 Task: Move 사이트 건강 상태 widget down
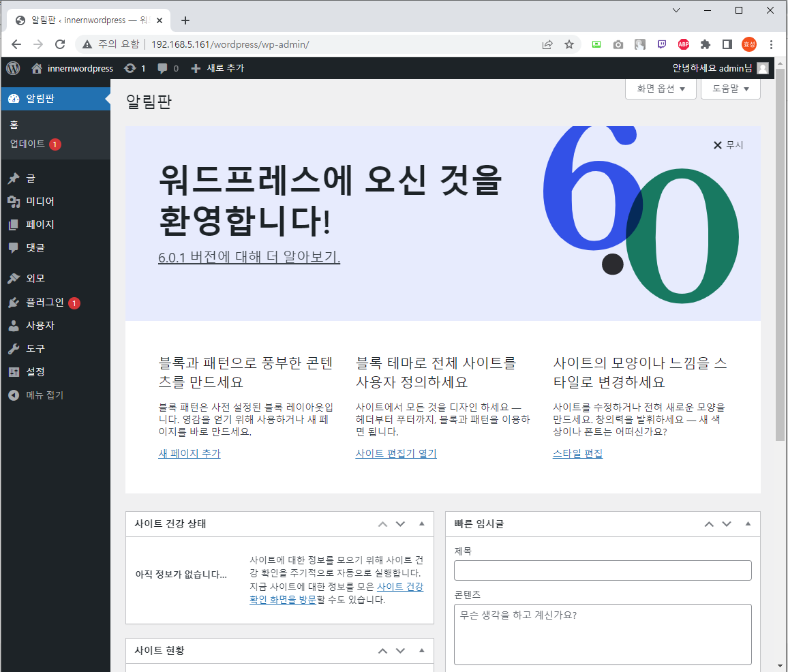[x=401, y=524]
